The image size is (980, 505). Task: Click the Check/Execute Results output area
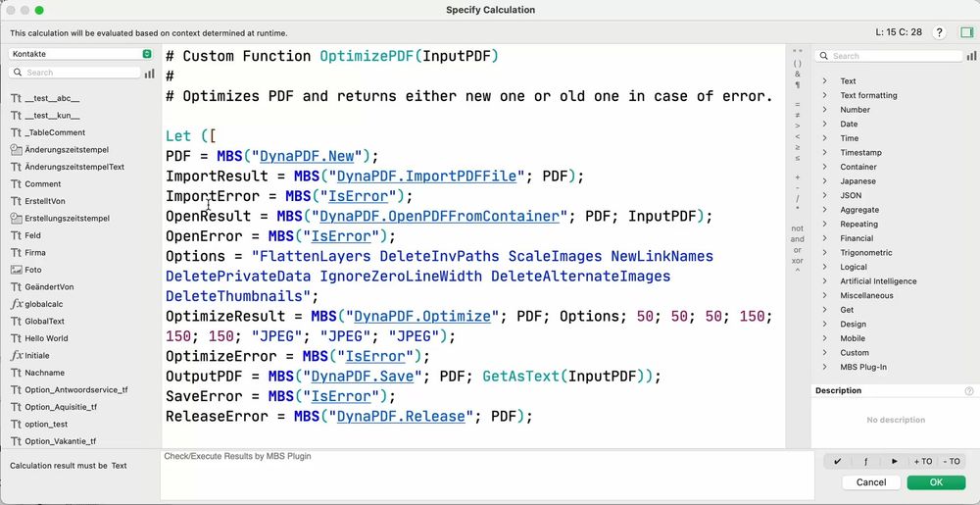tap(487, 475)
